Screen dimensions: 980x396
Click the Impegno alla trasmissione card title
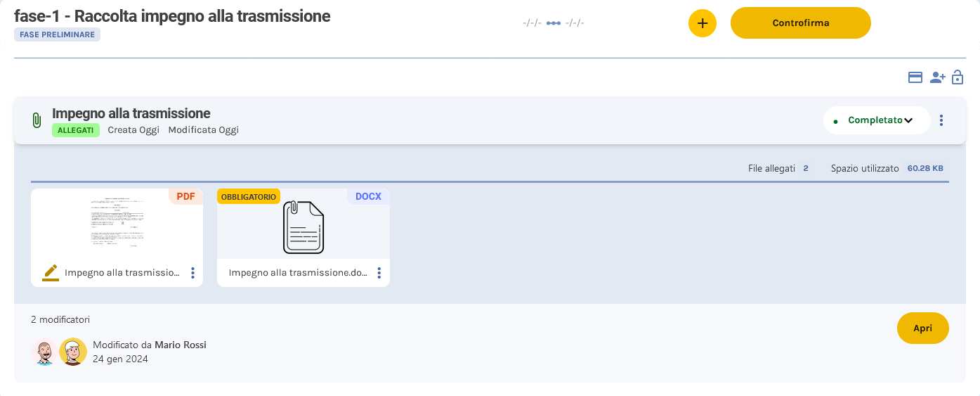131,113
